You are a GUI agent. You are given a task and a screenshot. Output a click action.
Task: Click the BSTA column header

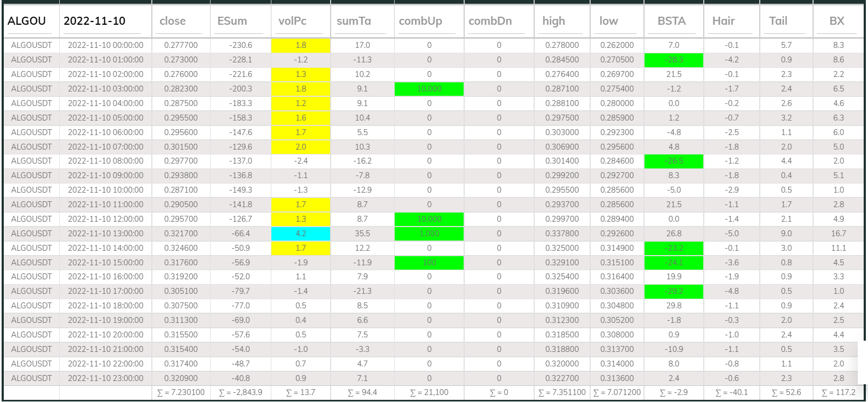click(x=671, y=21)
